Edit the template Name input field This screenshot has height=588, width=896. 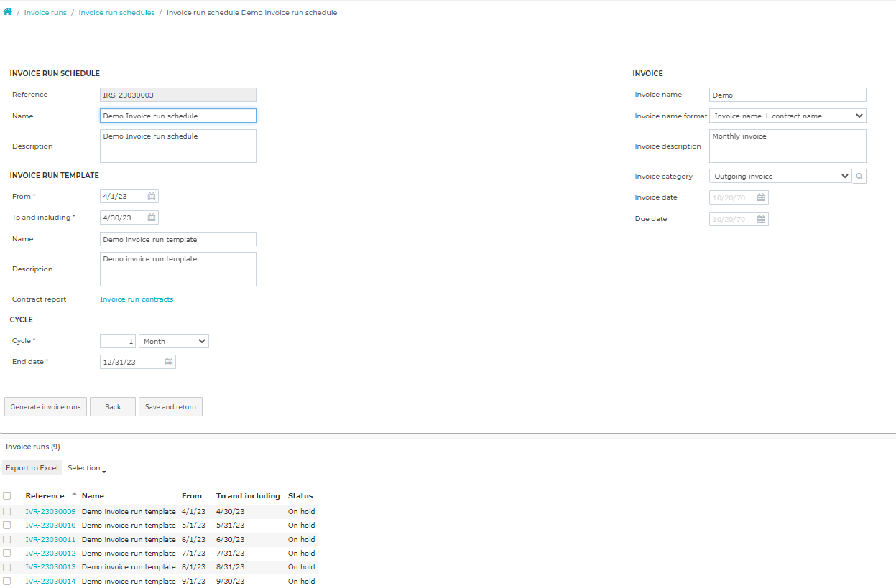coord(178,239)
